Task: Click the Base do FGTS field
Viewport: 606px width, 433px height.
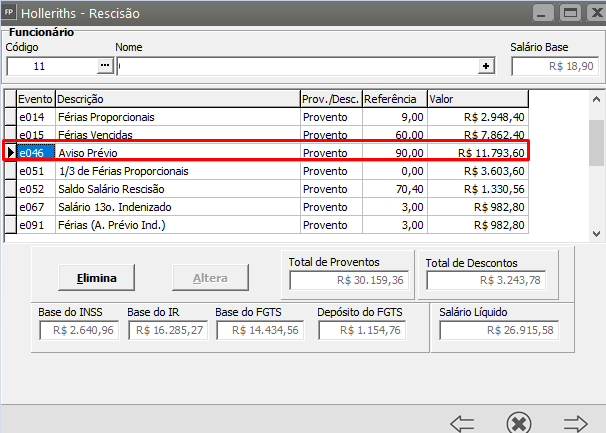Action: pos(260,330)
